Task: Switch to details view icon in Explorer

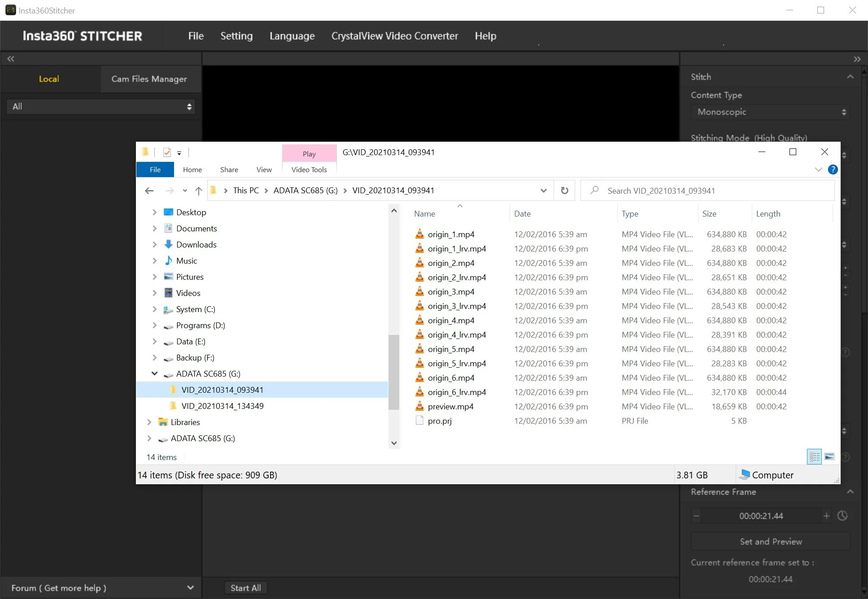Action: 814,456
